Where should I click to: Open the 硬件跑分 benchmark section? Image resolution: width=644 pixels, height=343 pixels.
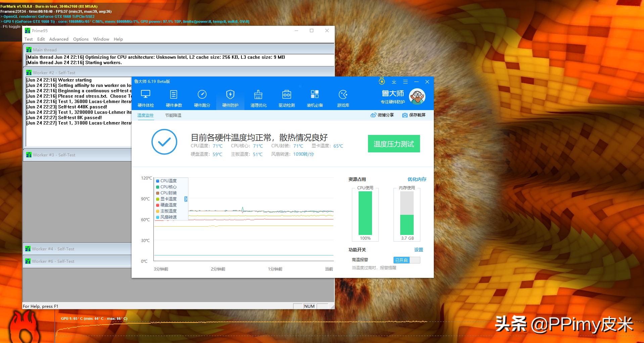pyautogui.click(x=202, y=98)
